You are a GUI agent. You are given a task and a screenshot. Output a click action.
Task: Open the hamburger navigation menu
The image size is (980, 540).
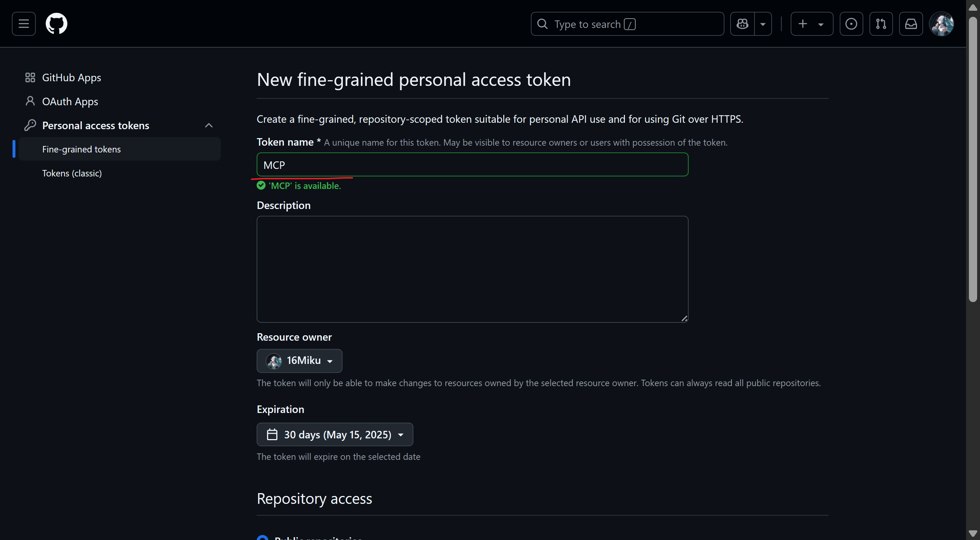24,24
